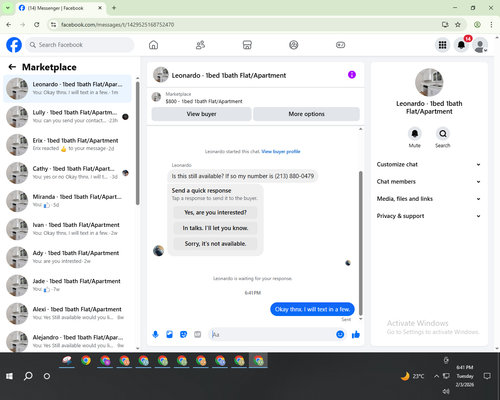Open Chrome's three-dot menu

click(x=491, y=25)
